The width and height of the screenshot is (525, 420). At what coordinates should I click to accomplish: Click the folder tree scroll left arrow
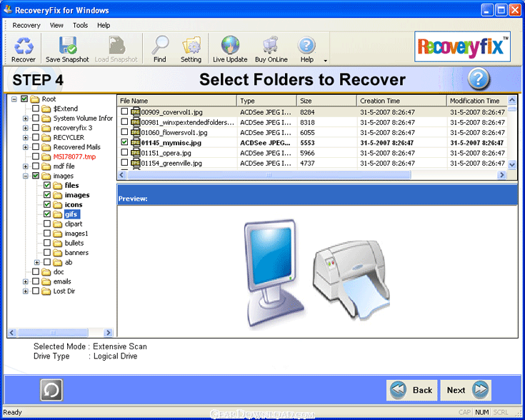pyautogui.click(x=12, y=333)
